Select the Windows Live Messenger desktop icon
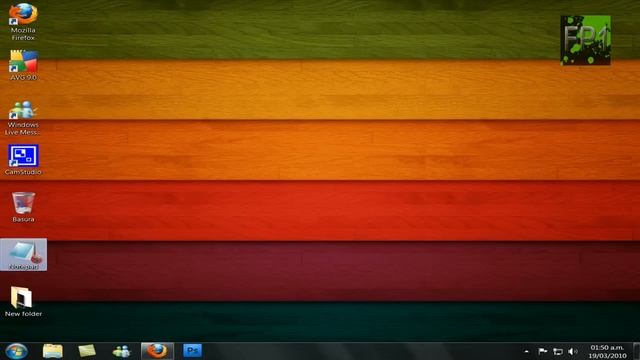Viewport: 640px width, 360px height. [23, 118]
